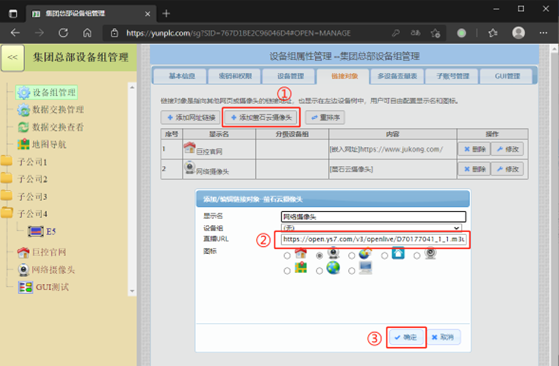
Task: Select the map icon radio button
Action: (287, 271)
